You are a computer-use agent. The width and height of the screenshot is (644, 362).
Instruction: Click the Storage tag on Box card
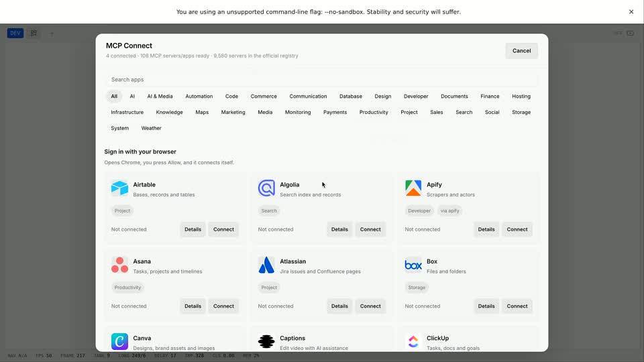click(417, 288)
